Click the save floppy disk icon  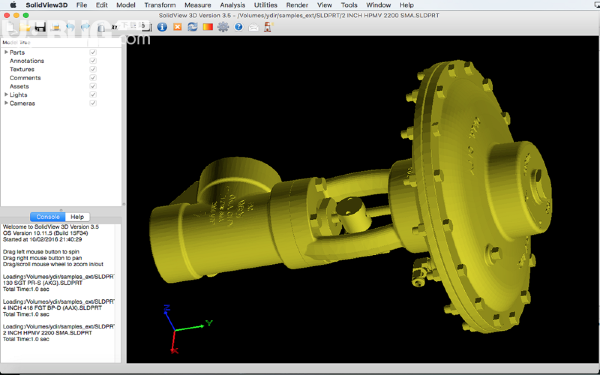(40, 27)
